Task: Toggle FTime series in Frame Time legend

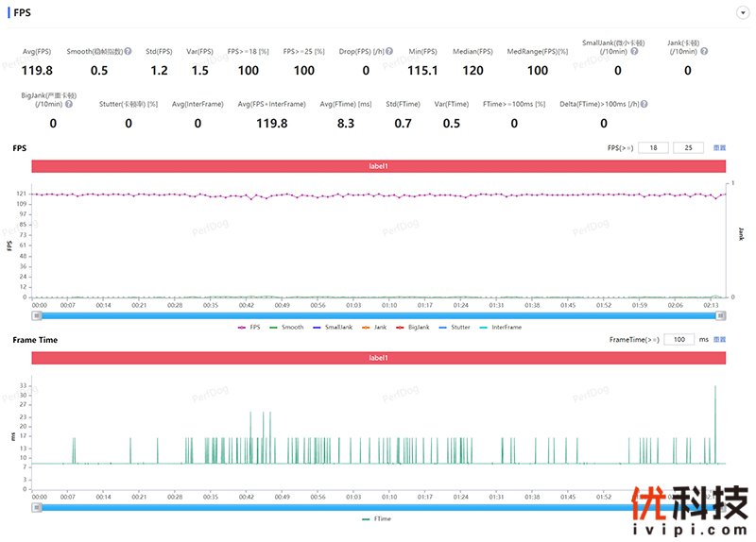Action: click(x=377, y=518)
